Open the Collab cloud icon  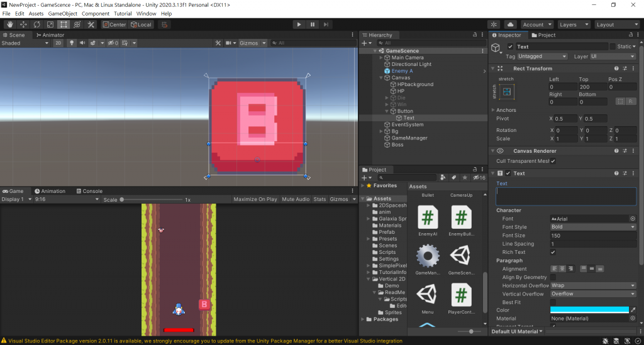click(511, 25)
